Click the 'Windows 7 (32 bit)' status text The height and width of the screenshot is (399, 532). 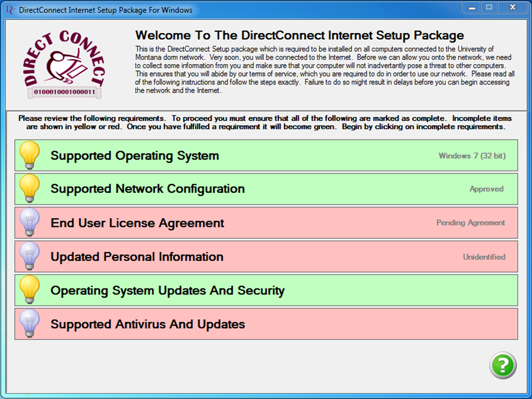(x=472, y=156)
